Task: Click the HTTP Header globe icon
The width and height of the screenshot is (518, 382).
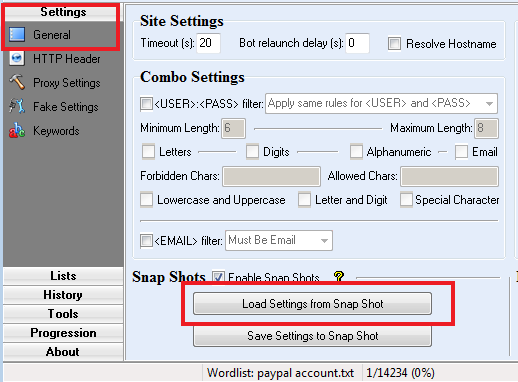Action: pos(17,59)
